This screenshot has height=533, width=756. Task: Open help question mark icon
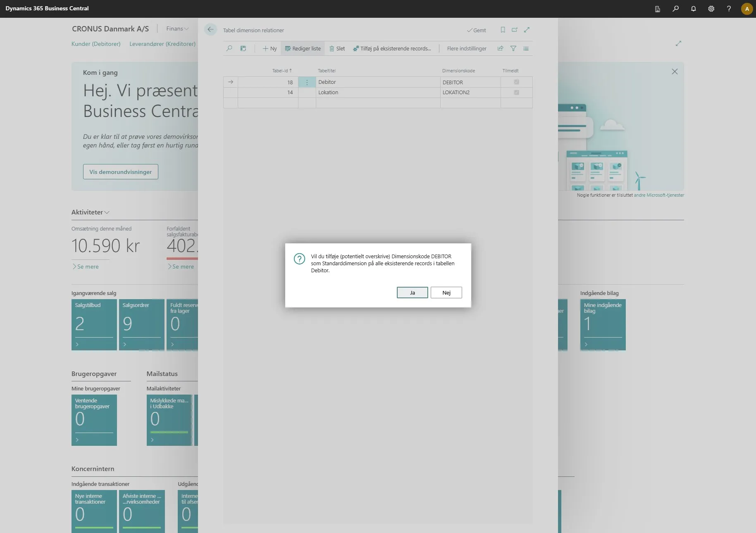[729, 9]
